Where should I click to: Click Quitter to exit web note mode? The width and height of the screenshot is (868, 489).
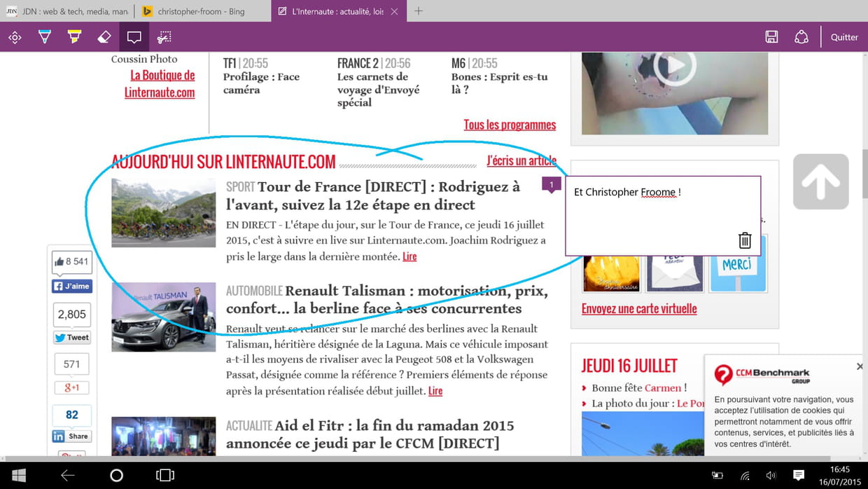tap(844, 37)
